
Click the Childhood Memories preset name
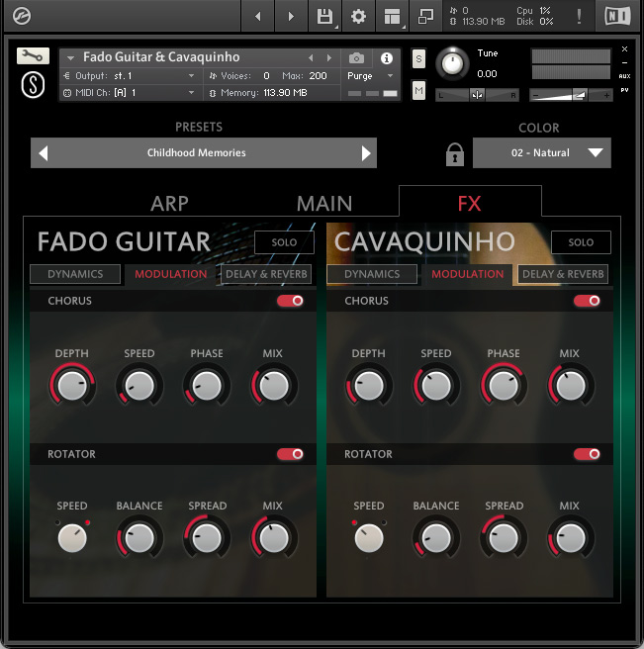[197, 153]
